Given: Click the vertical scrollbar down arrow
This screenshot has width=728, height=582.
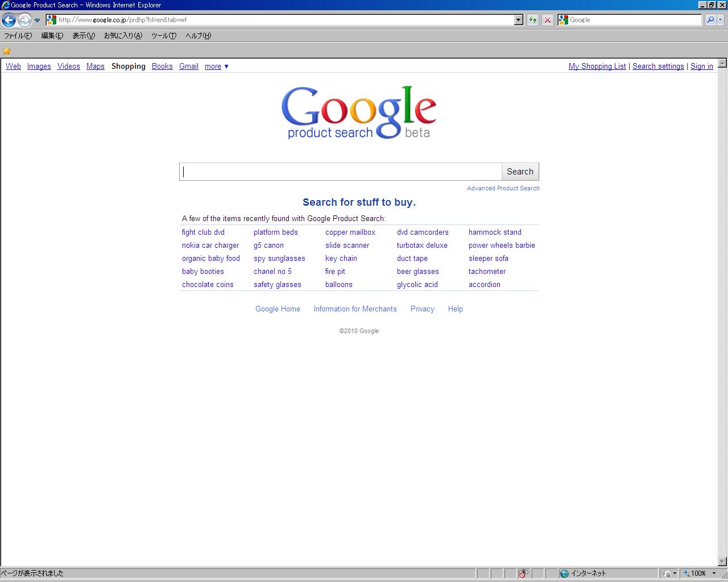Looking at the screenshot, I should pyautogui.click(x=722, y=562).
